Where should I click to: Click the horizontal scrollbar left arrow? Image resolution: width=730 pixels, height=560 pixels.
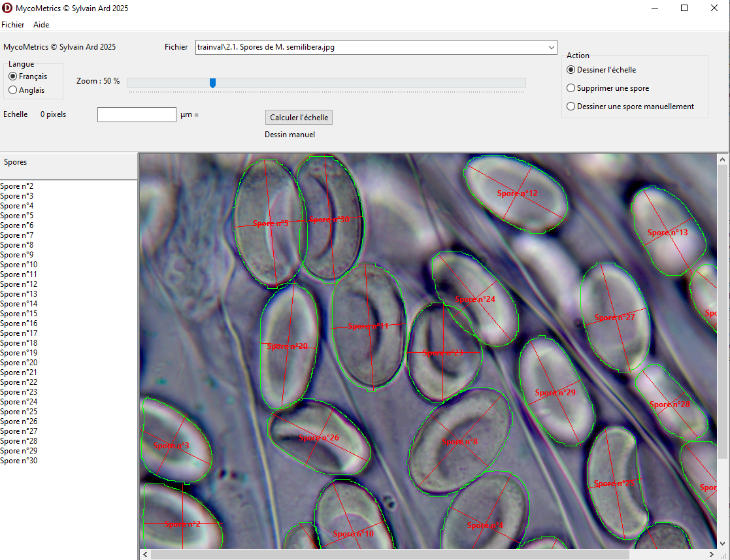click(145, 554)
